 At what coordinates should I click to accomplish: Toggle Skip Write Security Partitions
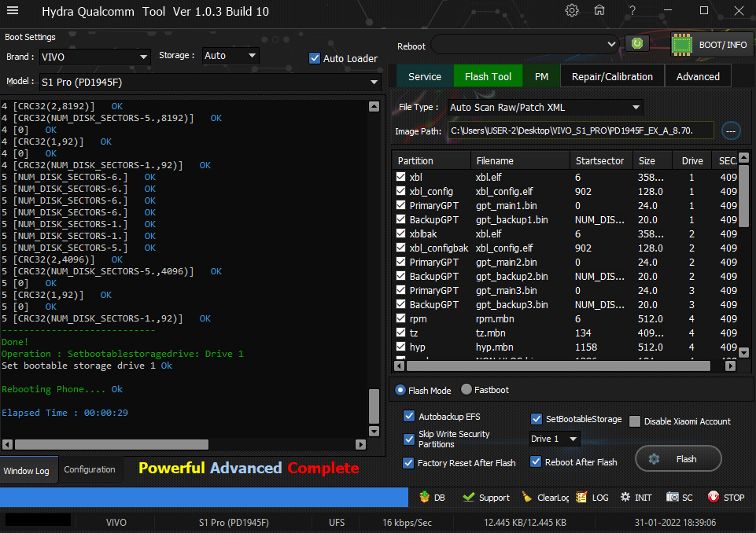point(409,439)
